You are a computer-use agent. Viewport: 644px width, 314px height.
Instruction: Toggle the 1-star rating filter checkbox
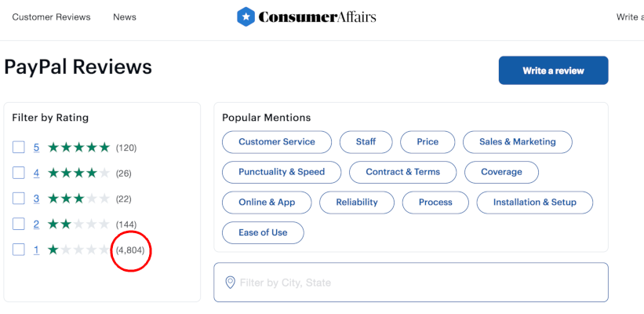(19, 250)
